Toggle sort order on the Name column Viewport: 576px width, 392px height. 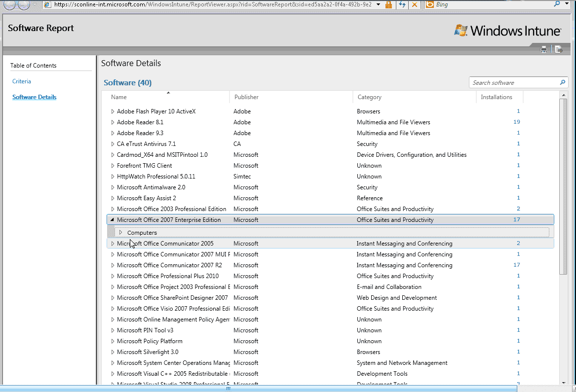coord(119,97)
